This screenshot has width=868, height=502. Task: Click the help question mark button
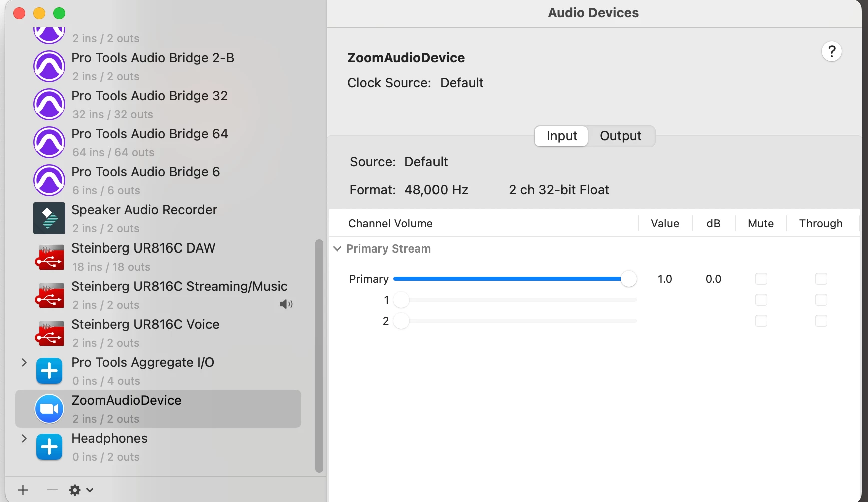831,51
